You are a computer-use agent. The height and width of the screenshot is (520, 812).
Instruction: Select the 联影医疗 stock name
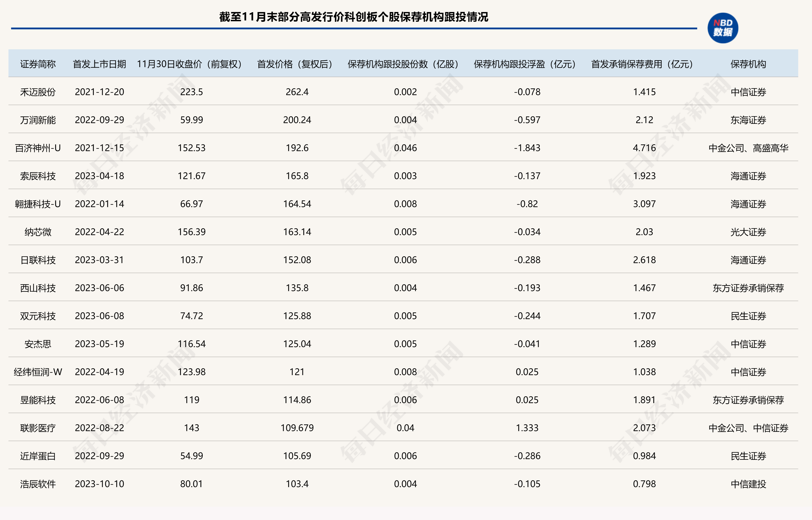[x=38, y=428]
